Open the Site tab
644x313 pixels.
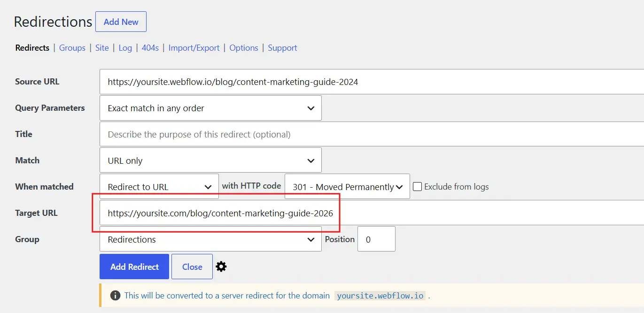tap(102, 48)
